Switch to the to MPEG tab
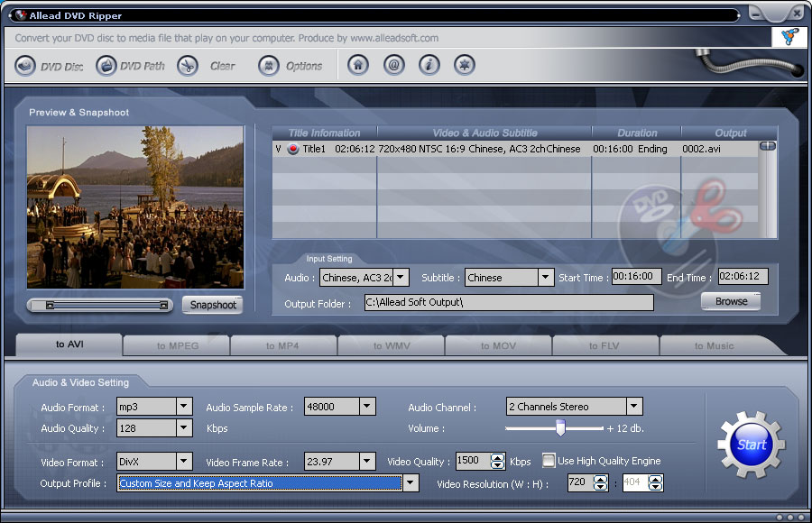 (177, 345)
